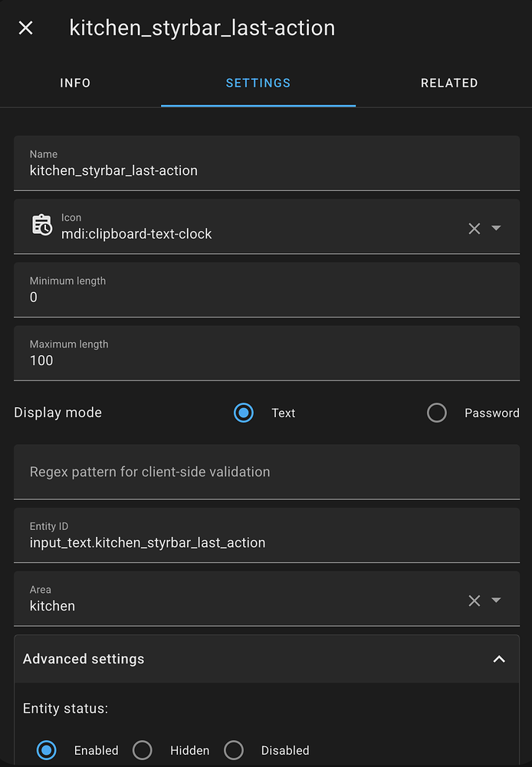Close the entity settings dialog
Image resolution: width=532 pixels, height=767 pixels.
pyautogui.click(x=26, y=28)
